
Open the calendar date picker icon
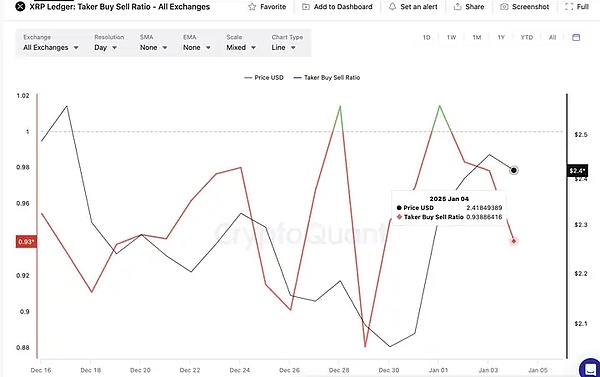[x=576, y=37]
